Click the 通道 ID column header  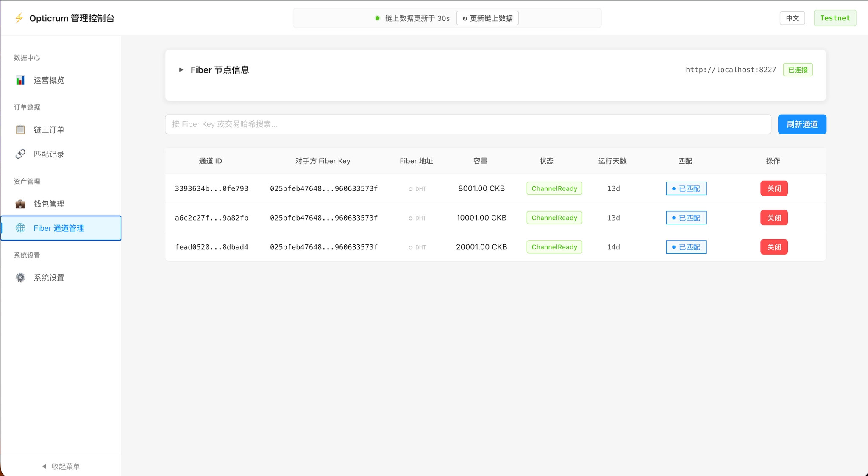coord(211,161)
